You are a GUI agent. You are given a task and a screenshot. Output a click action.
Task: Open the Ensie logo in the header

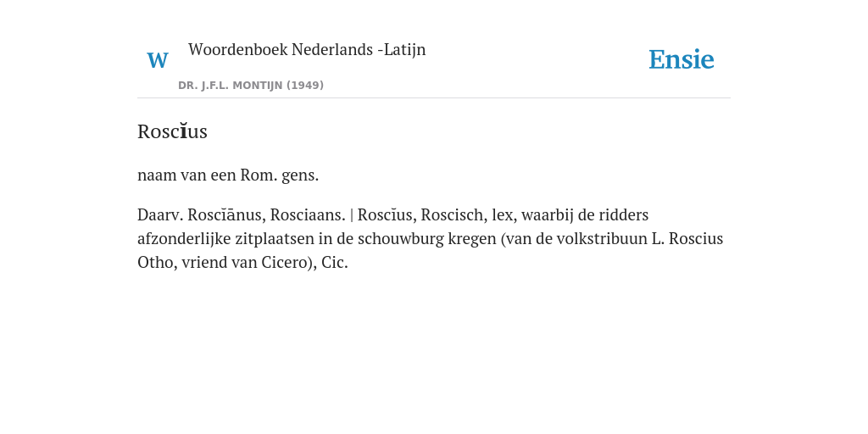click(682, 60)
